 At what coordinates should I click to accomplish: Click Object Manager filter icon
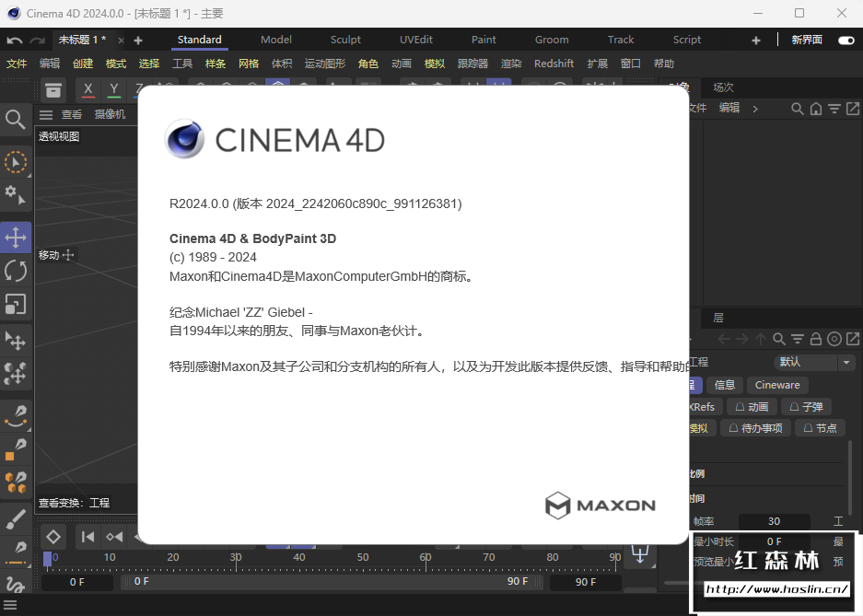click(x=834, y=109)
